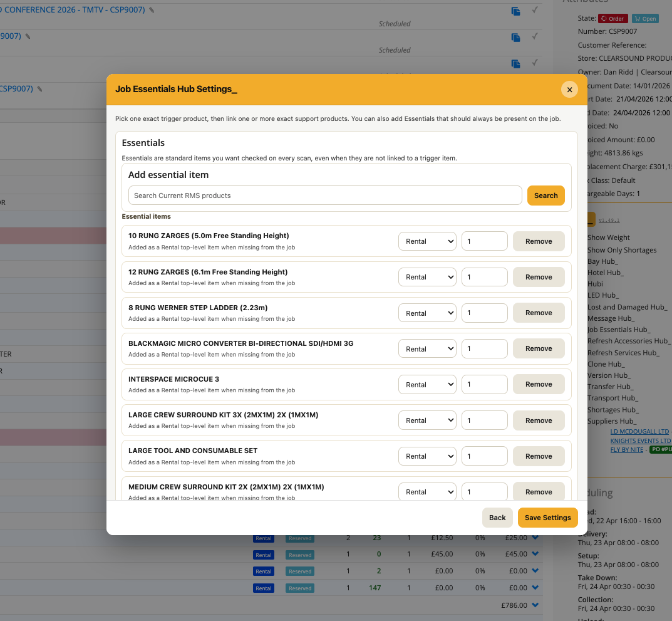Click quantity field for LARGE TOOL AND CONSUMABLE SET
The width and height of the screenshot is (672, 621).
tap(484, 456)
